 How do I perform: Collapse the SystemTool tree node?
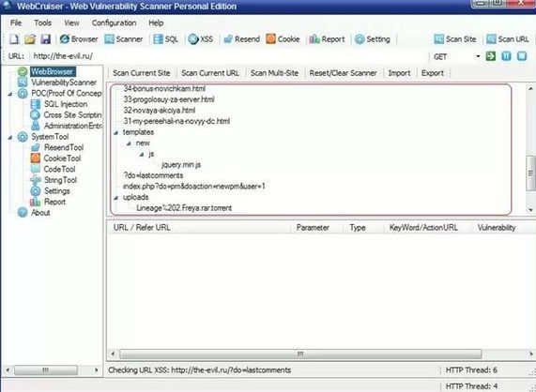click(x=10, y=137)
